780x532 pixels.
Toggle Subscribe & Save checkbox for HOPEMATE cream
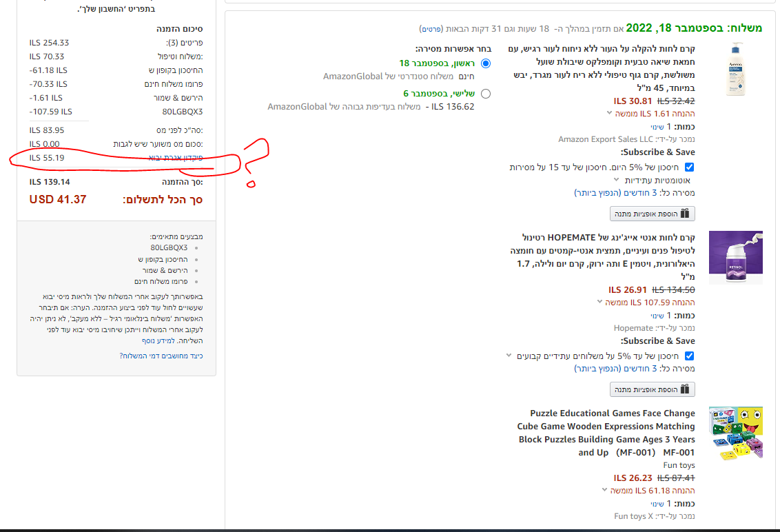point(690,356)
